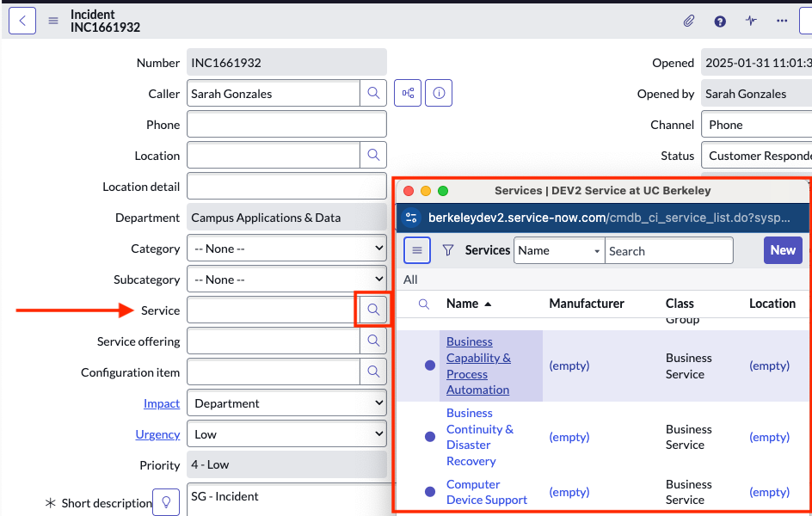Open Business Continuity & Disaster Recovery link

point(480,437)
